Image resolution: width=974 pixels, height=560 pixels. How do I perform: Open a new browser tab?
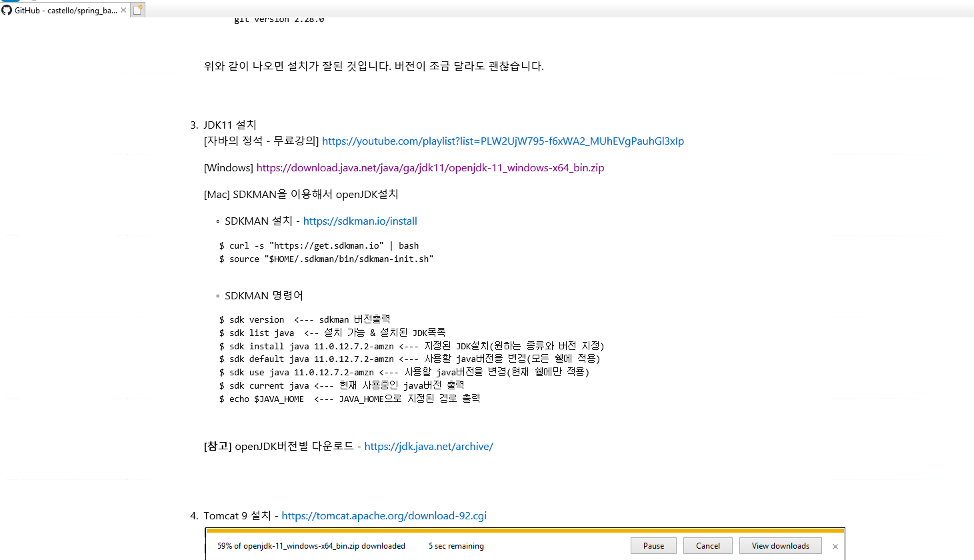138,10
